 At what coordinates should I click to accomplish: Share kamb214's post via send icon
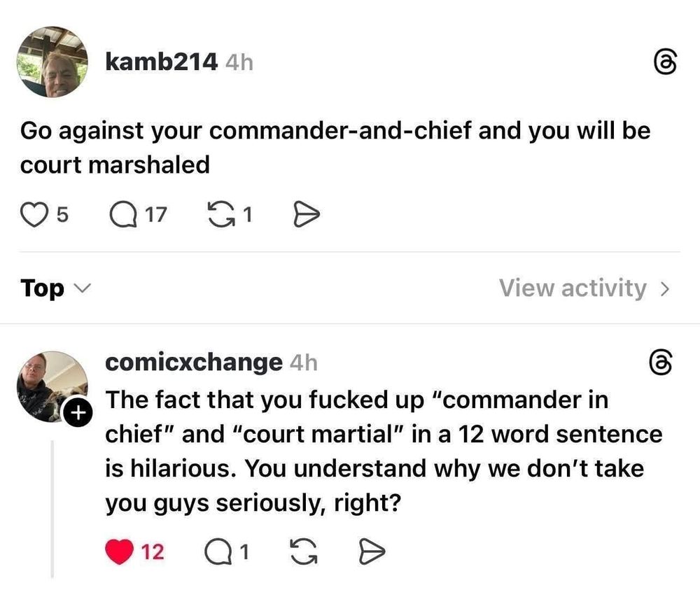(x=307, y=215)
